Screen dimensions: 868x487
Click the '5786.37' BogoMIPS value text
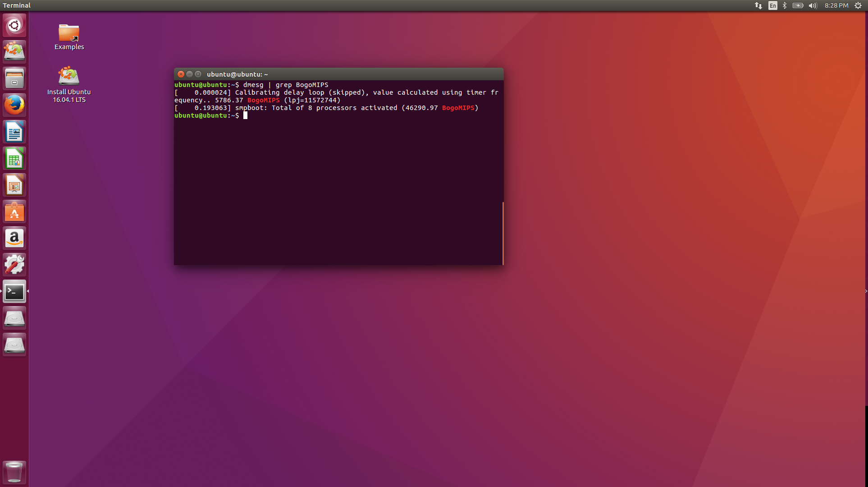[229, 100]
